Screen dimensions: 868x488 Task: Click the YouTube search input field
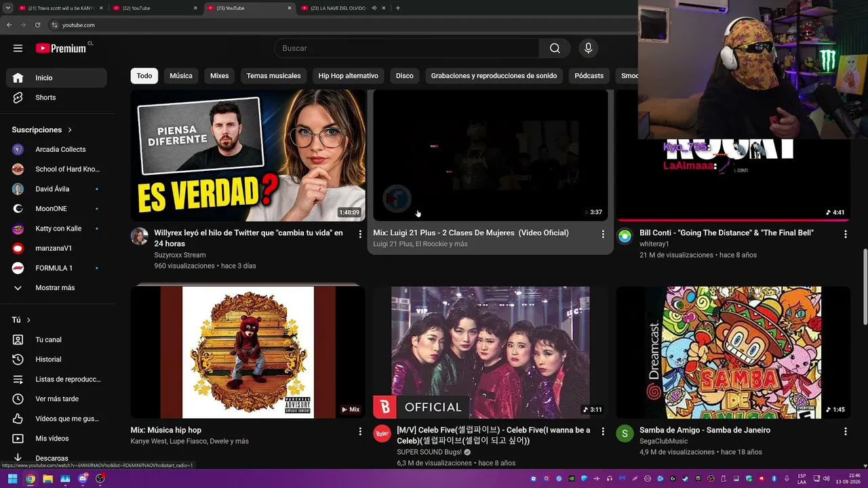coord(407,48)
